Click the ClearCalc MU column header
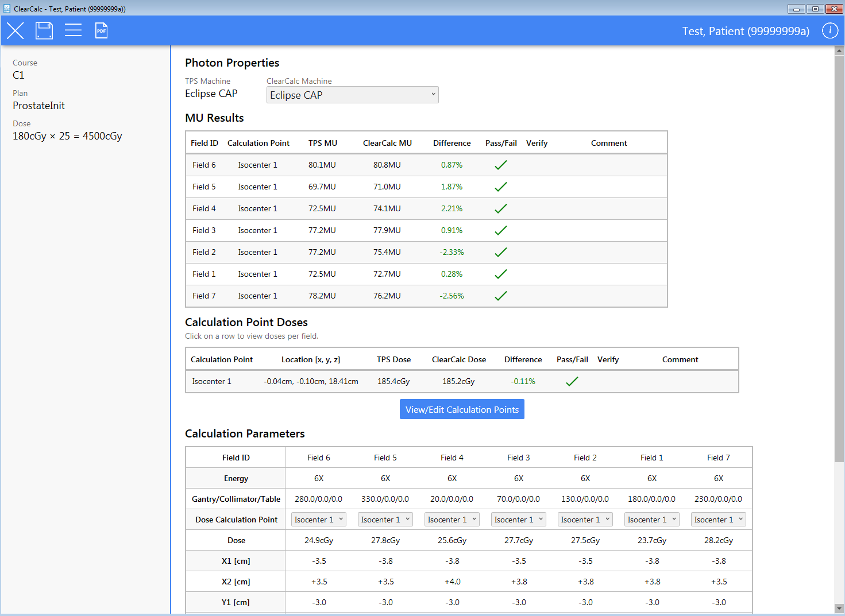845x616 pixels. coord(387,143)
